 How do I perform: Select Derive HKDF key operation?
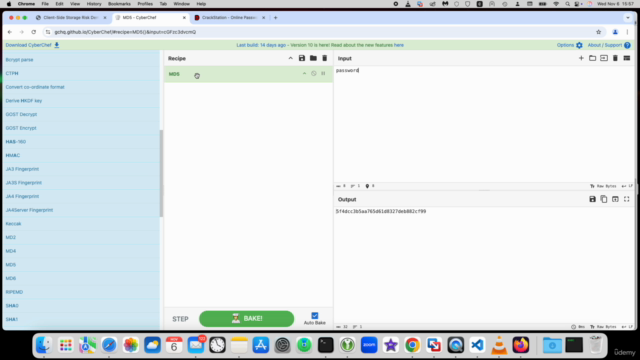click(81, 100)
